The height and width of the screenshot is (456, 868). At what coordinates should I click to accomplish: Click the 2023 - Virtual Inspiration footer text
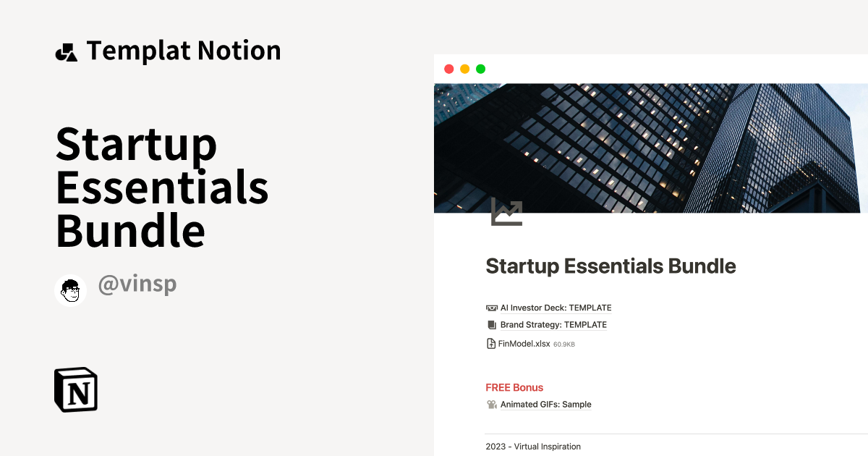point(533,447)
